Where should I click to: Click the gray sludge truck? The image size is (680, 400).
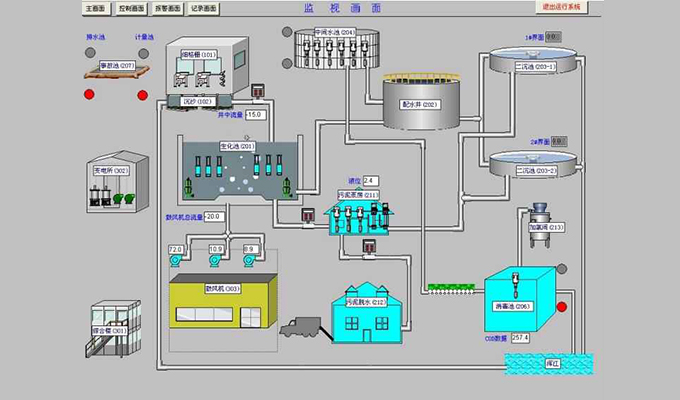(x=301, y=328)
